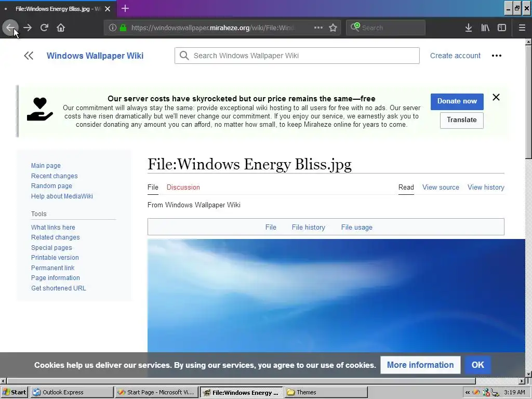Show site information icon in address bar
This screenshot has height=399, width=532.
coord(113,28)
